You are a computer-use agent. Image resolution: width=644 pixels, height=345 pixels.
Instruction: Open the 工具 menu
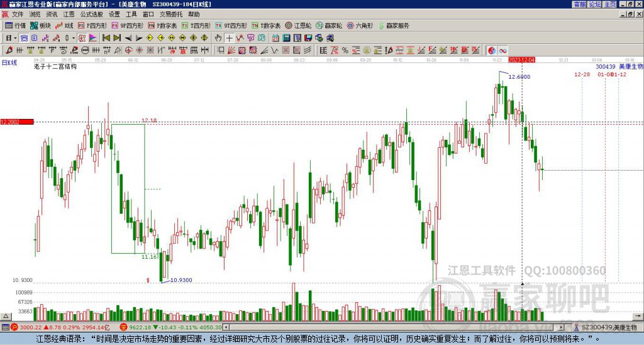click(131, 14)
